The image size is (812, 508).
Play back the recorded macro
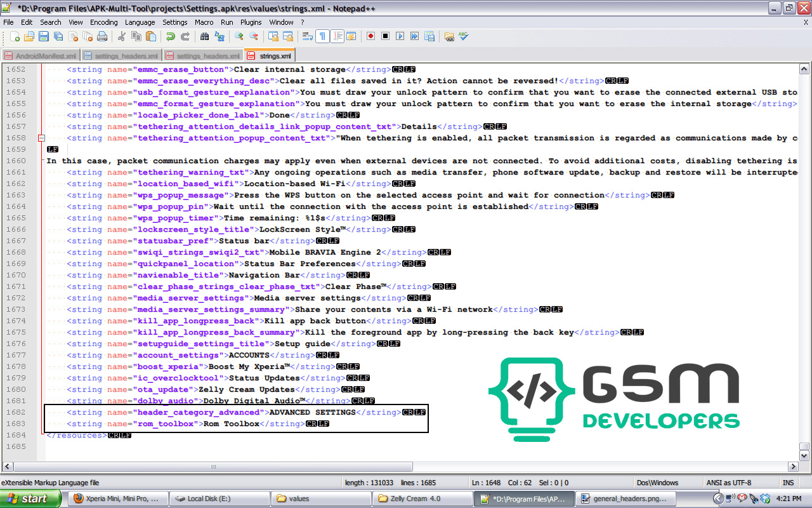pos(400,36)
